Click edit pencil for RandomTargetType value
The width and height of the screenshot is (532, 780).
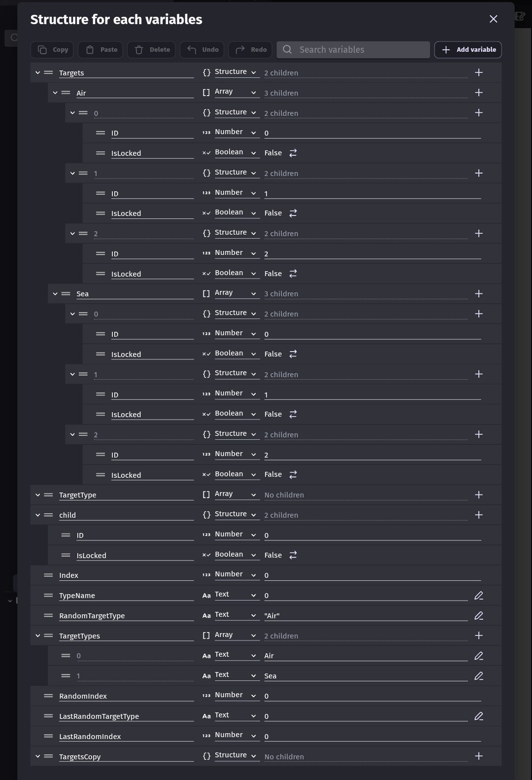pyautogui.click(x=479, y=616)
